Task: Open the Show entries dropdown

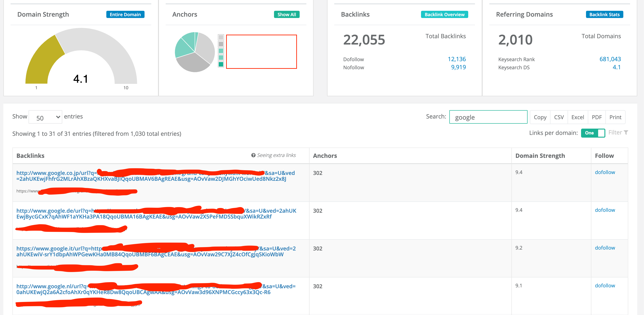Action: pyautogui.click(x=45, y=117)
